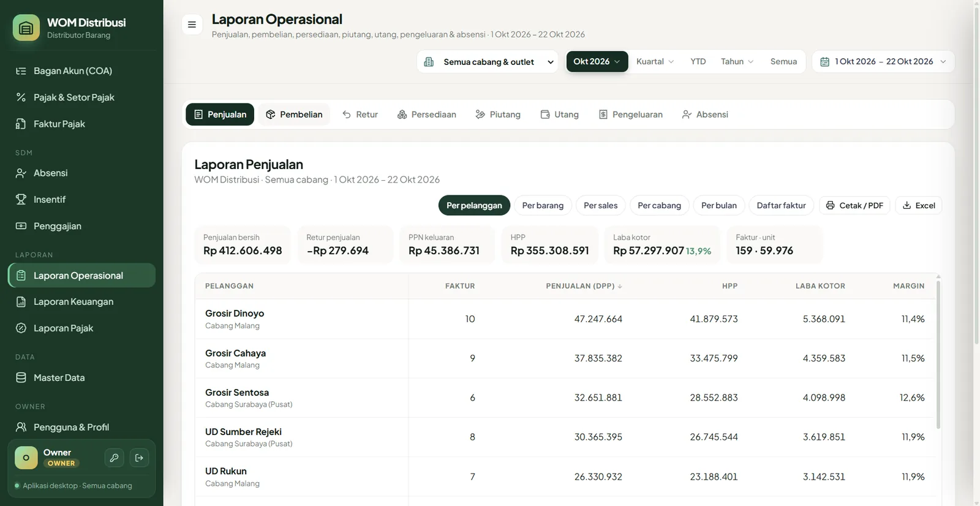Click the hamburger menu icon
Viewport: 980px width, 506px height.
pyautogui.click(x=192, y=25)
